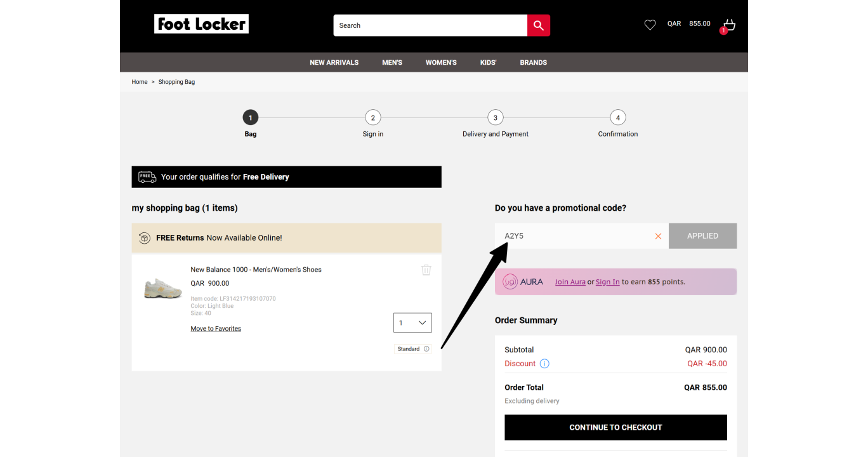Image resolution: width=868 pixels, height=457 pixels.
Task: Click Size: 40 text
Action: (201, 313)
